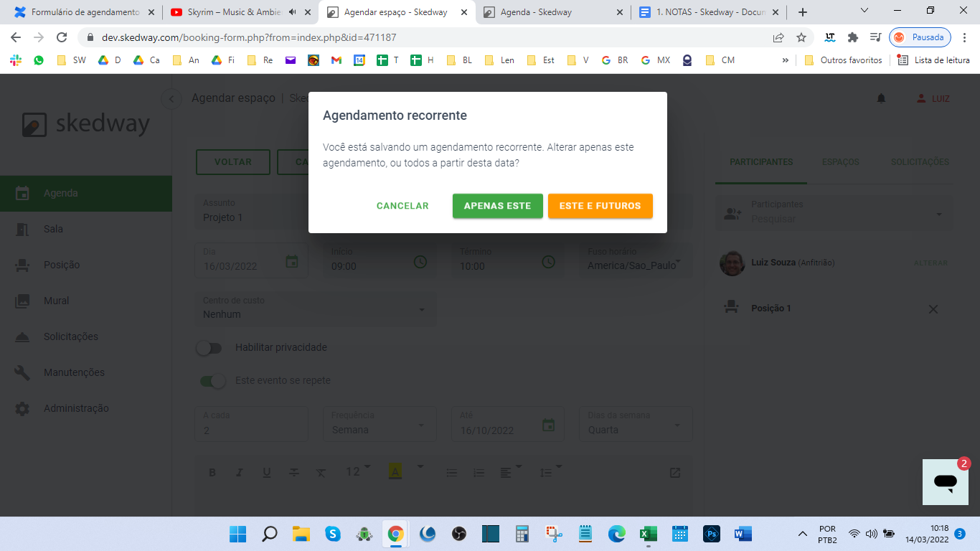Expand the Centro de custo dropdown
Viewport: 980px width, 551px height.
(x=422, y=310)
